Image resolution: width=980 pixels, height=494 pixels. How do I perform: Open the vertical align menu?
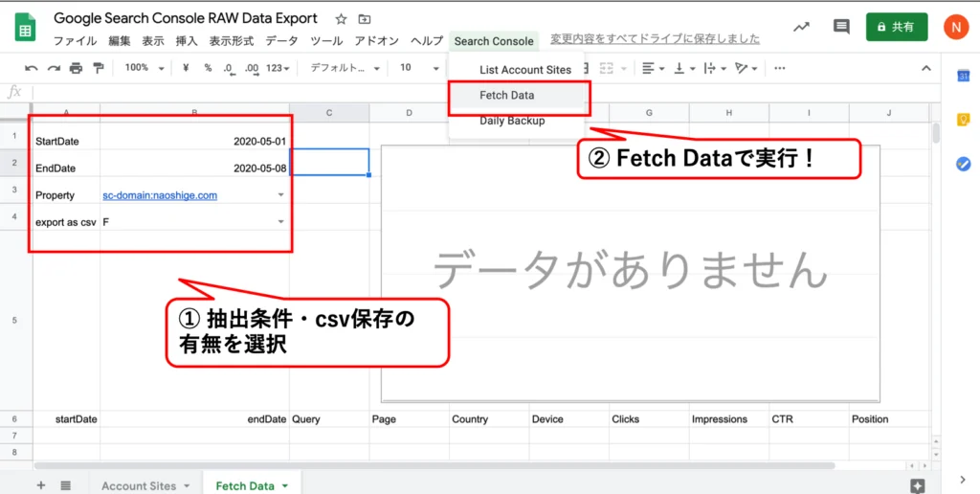[683, 68]
